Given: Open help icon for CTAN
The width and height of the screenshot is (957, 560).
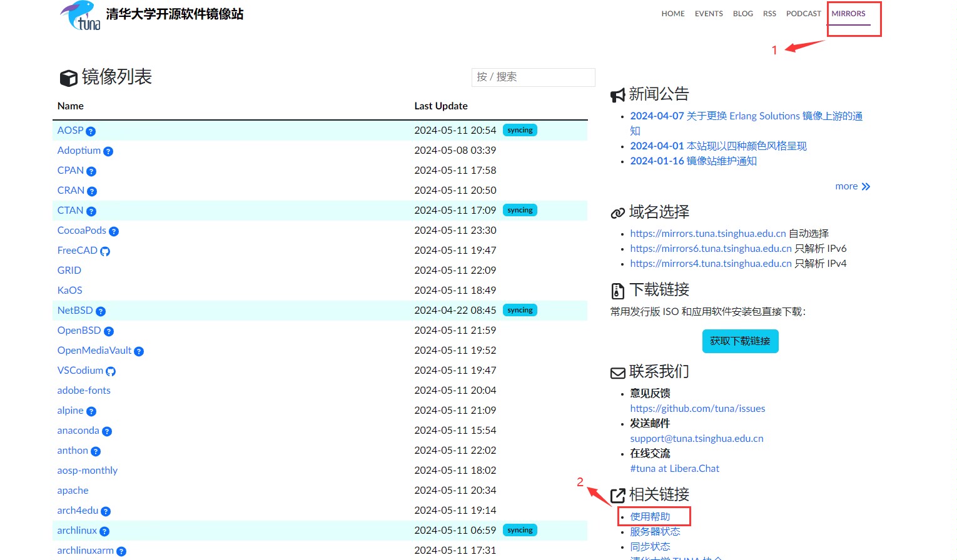Looking at the screenshot, I should (91, 211).
